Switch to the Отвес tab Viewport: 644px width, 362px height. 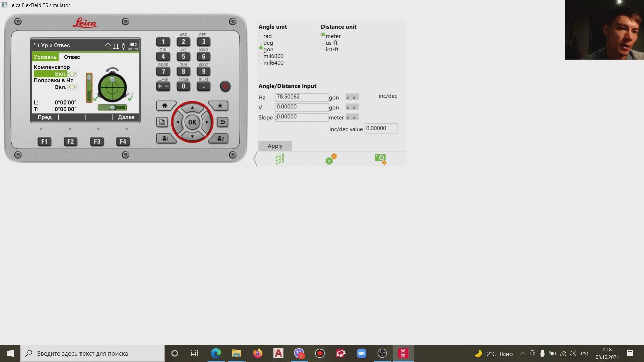click(72, 57)
